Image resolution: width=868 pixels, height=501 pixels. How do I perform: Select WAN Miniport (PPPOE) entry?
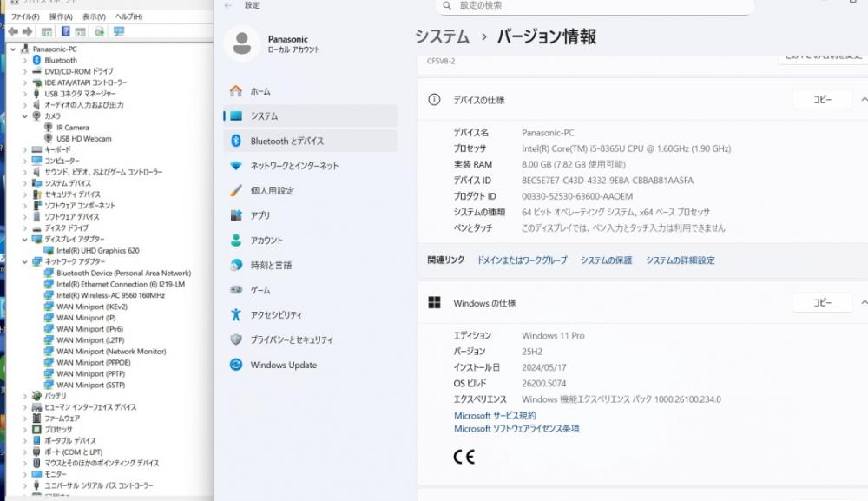94,363
